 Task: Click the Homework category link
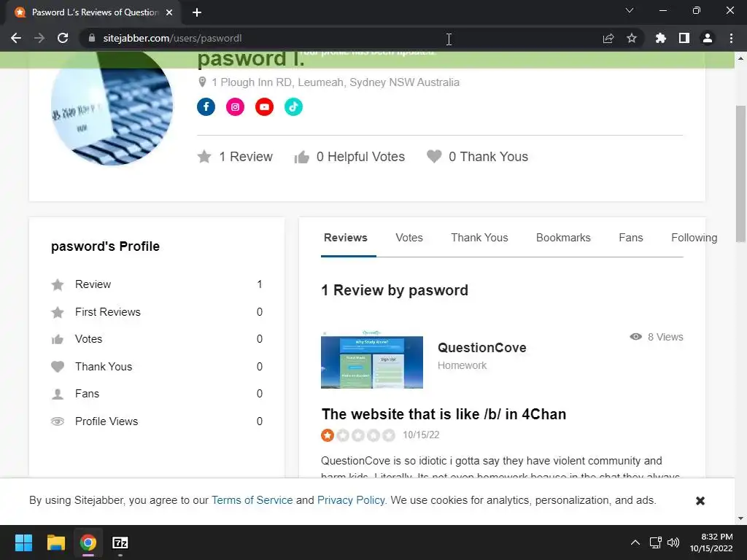point(462,365)
